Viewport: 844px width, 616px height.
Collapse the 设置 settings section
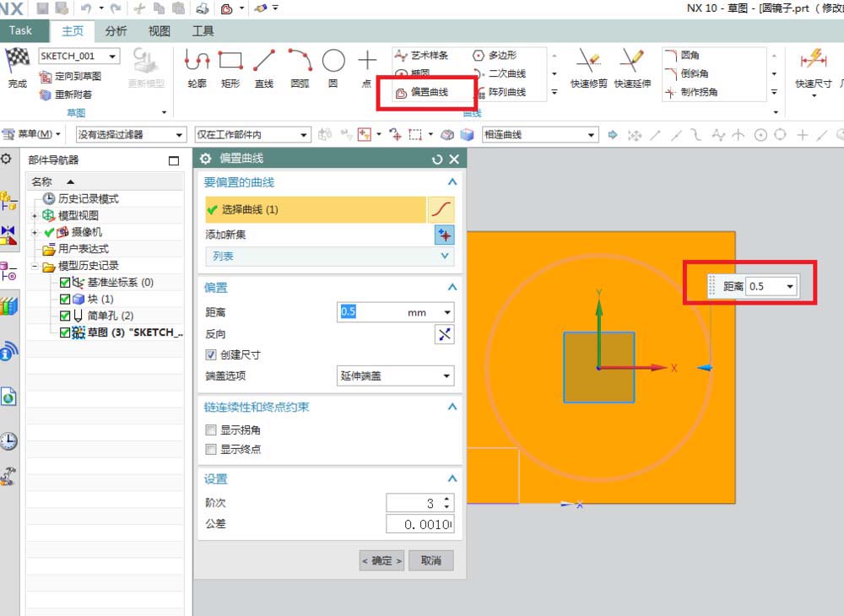452,478
